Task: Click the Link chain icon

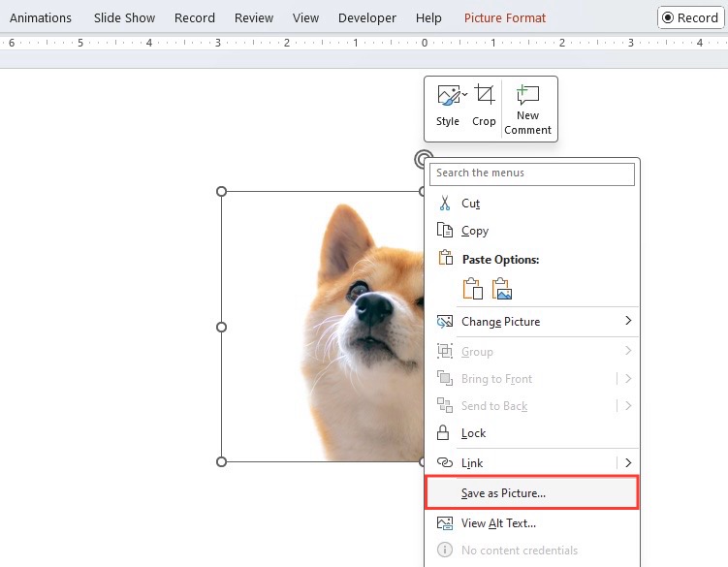Action: click(445, 462)
